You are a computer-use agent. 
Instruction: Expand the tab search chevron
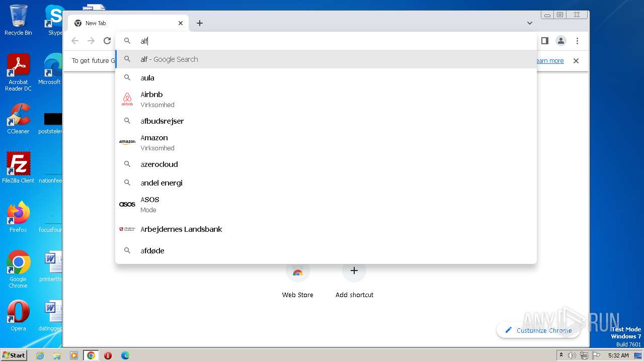pos(530,23)
